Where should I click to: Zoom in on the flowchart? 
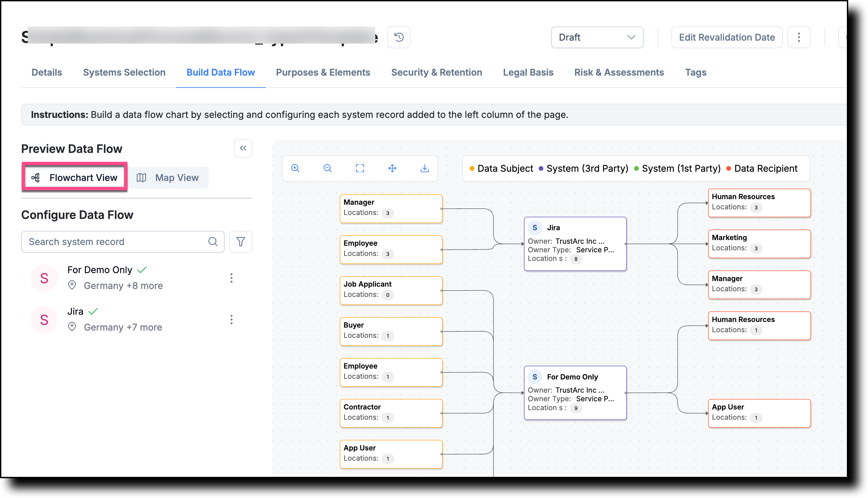[x=295, y=168]
